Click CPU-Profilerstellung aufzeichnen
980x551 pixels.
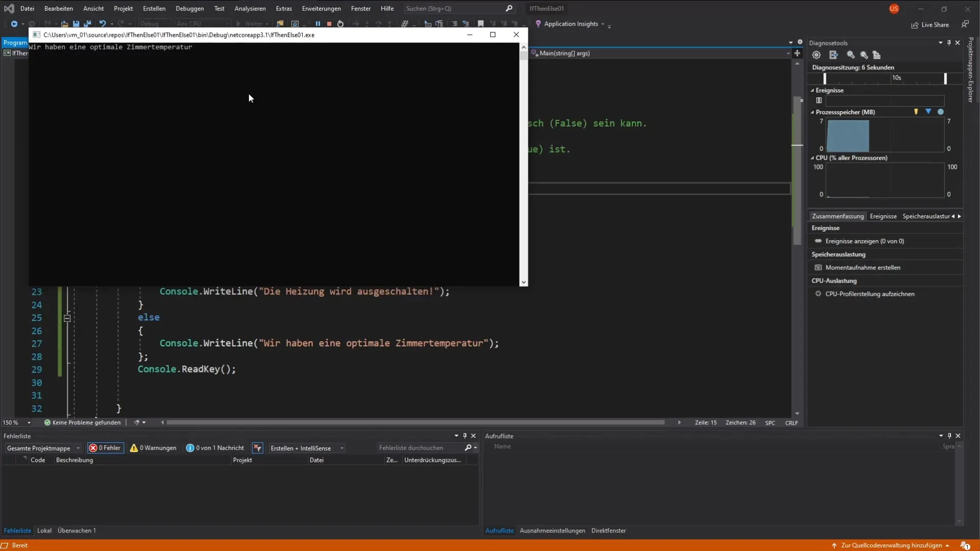point(870,294)
